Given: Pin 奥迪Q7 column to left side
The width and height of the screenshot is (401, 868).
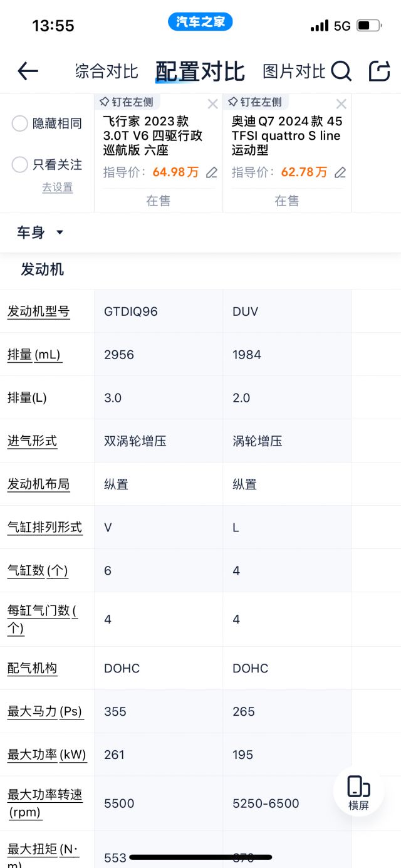Looking at the screenshot, I should (x=255, y=102).
